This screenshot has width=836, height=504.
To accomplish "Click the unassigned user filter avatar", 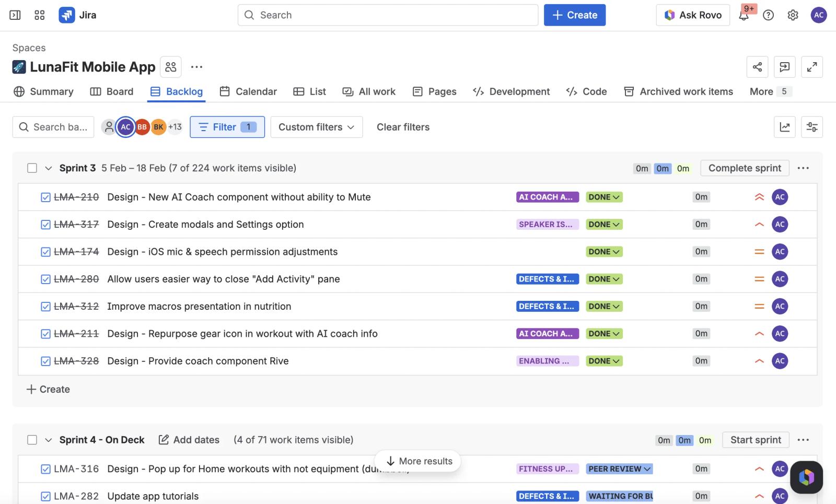I will point(109,127).
